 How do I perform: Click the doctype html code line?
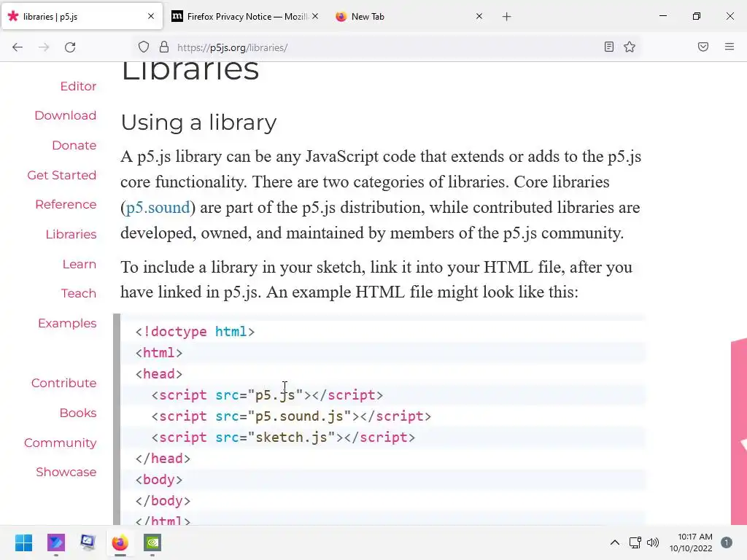[195, 332]
